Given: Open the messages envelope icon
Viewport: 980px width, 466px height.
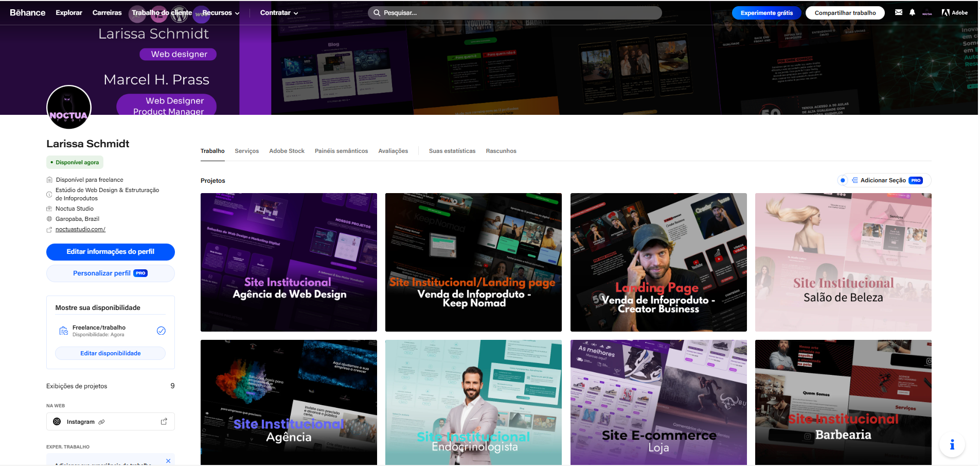Looking at the screenshot, I should [x=898, y=12].
